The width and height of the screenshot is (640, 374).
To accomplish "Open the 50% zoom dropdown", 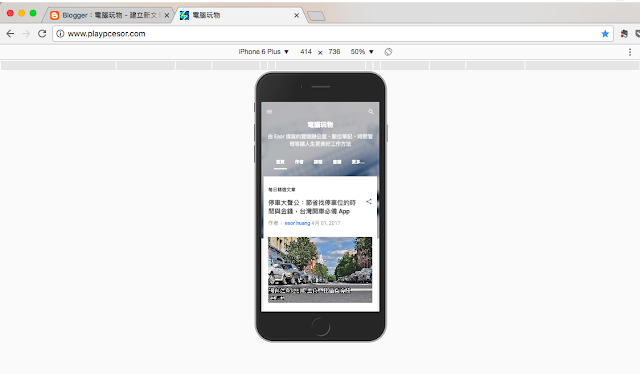I will tap(362, 52).
